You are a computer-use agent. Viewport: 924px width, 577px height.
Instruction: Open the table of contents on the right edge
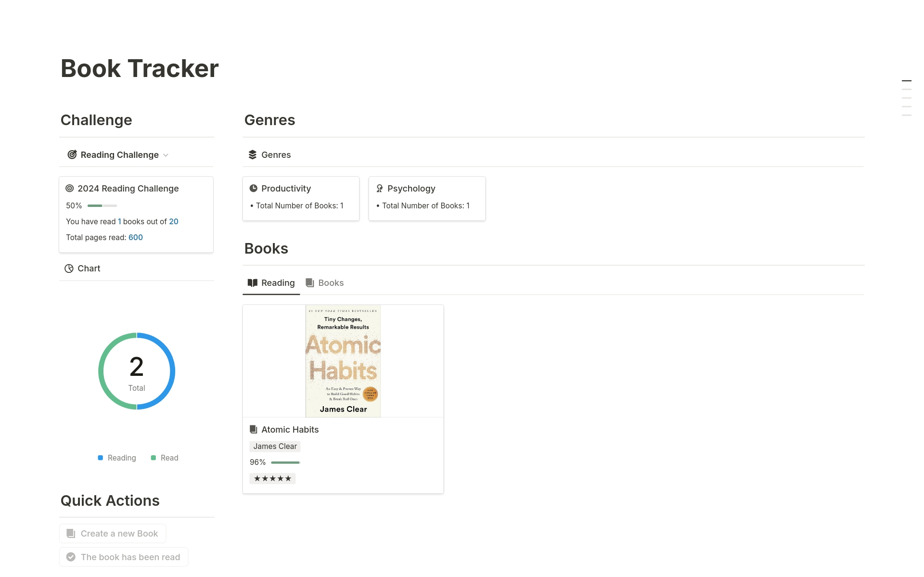(907, 97)
